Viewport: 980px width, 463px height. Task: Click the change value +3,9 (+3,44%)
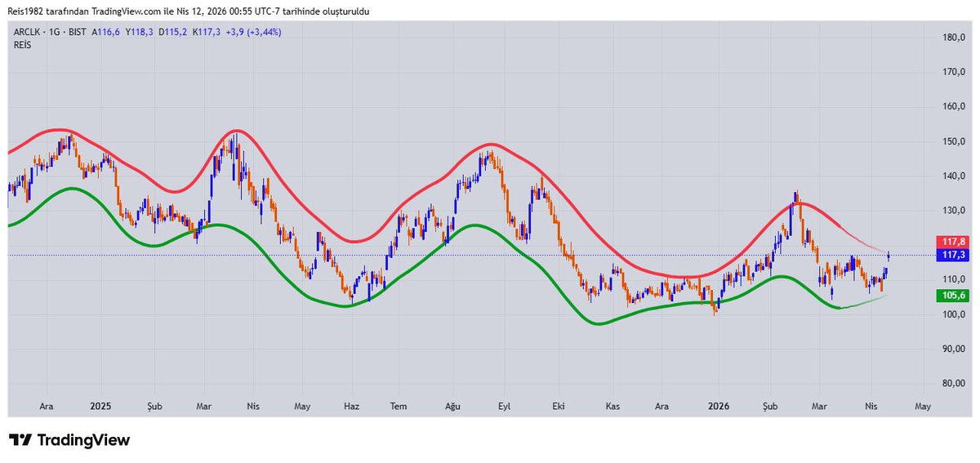(x=252, y=32)
